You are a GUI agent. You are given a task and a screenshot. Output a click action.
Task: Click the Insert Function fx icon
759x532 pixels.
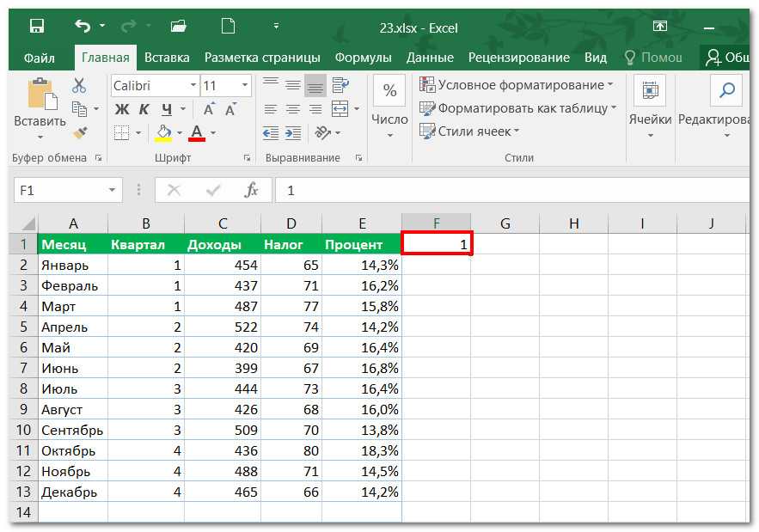[251, 190]
